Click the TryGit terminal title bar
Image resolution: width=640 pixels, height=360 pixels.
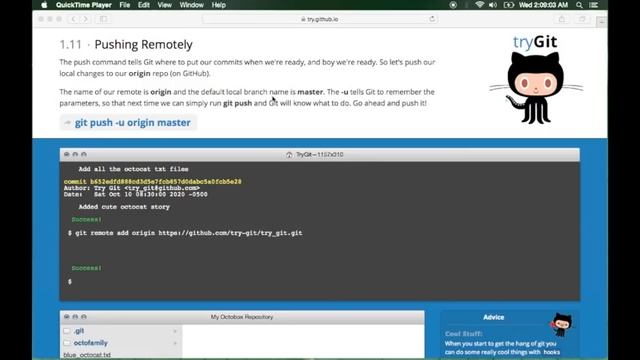[320, 155]
